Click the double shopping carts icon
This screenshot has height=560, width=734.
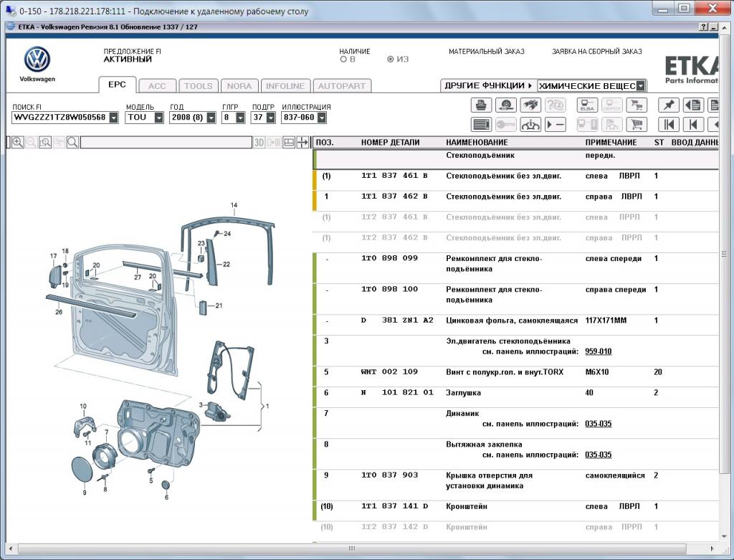pyautogui.click(x=637, y=105)
